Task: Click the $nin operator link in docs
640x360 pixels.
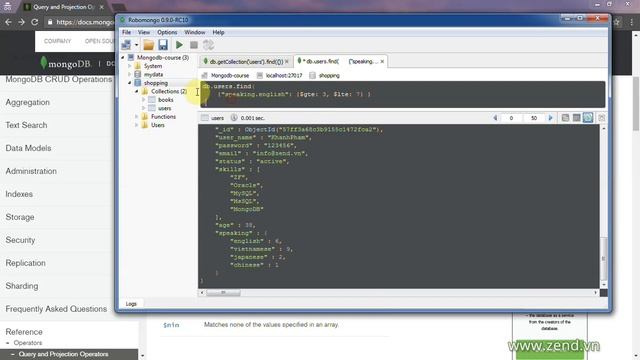Action: pos(171,325)
